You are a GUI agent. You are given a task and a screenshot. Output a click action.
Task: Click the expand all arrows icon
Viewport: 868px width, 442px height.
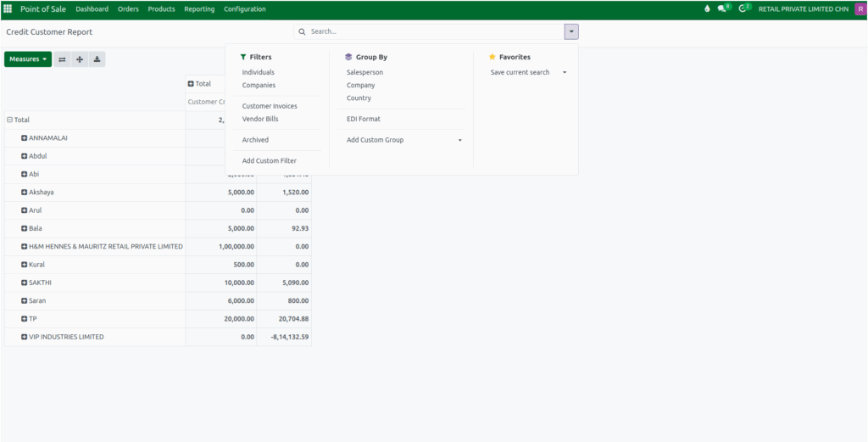pos(80,59)
